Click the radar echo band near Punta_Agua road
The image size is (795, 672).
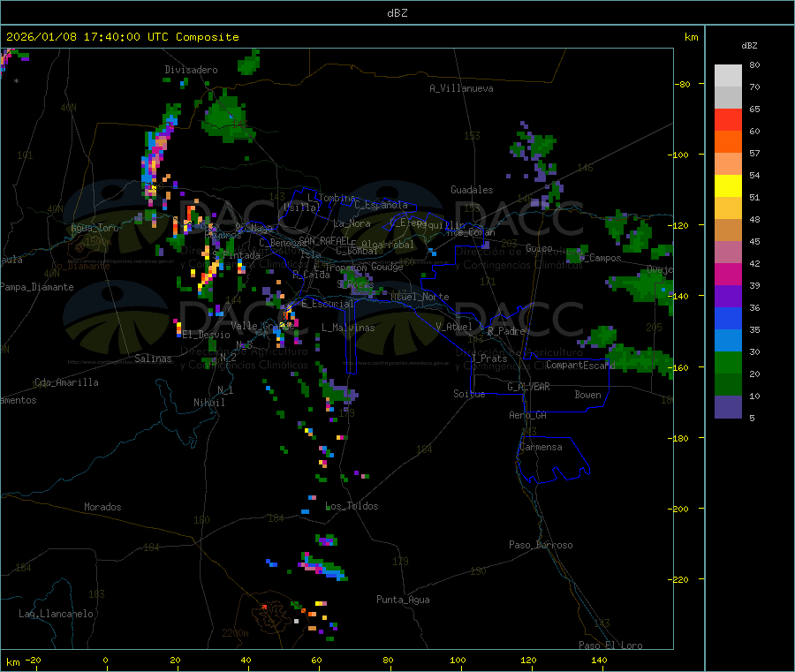pyautogui.click(x=324, y=568)
